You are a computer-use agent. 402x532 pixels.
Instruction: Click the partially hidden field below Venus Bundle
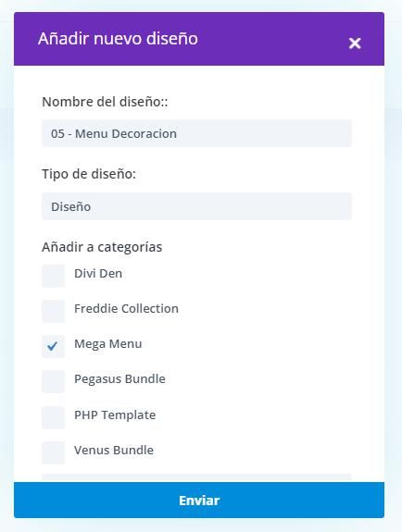pyautogui.click(x=196, y=477)
